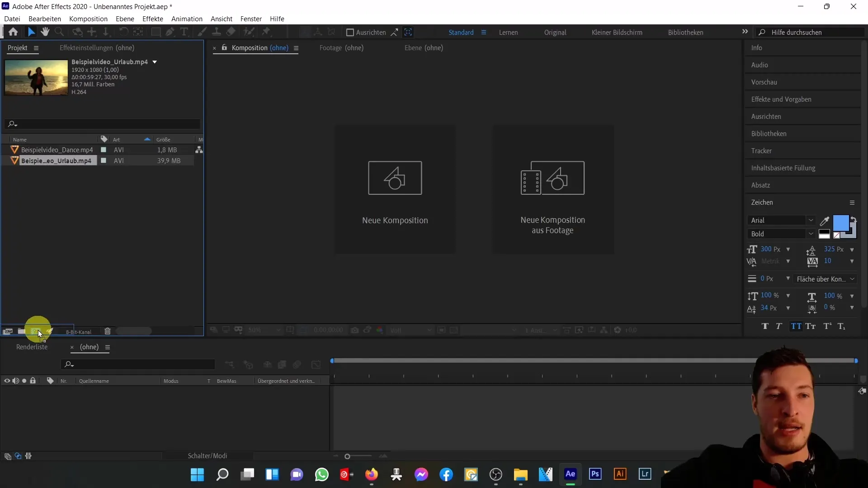Open the Effekte und Vorgaben panel

(781, 99)
